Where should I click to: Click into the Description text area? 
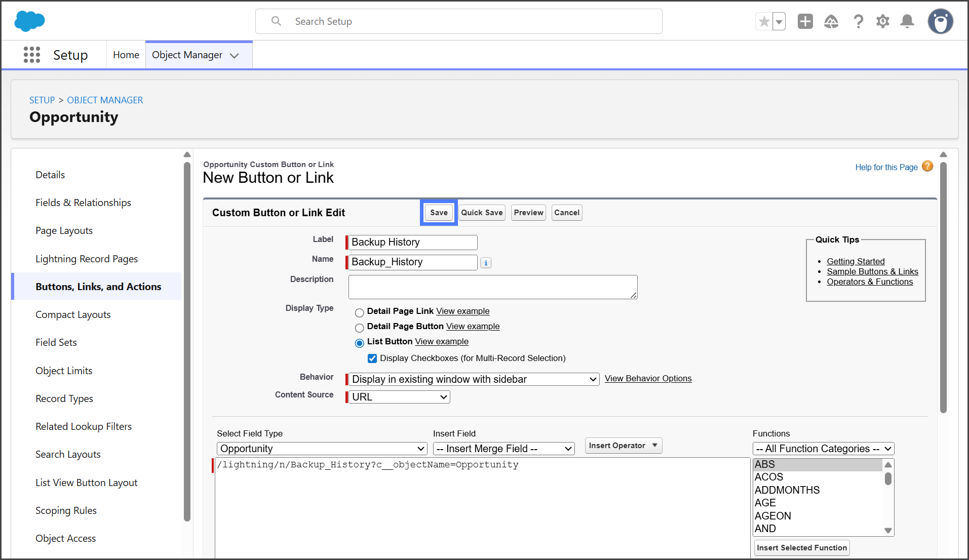point(492,287)
